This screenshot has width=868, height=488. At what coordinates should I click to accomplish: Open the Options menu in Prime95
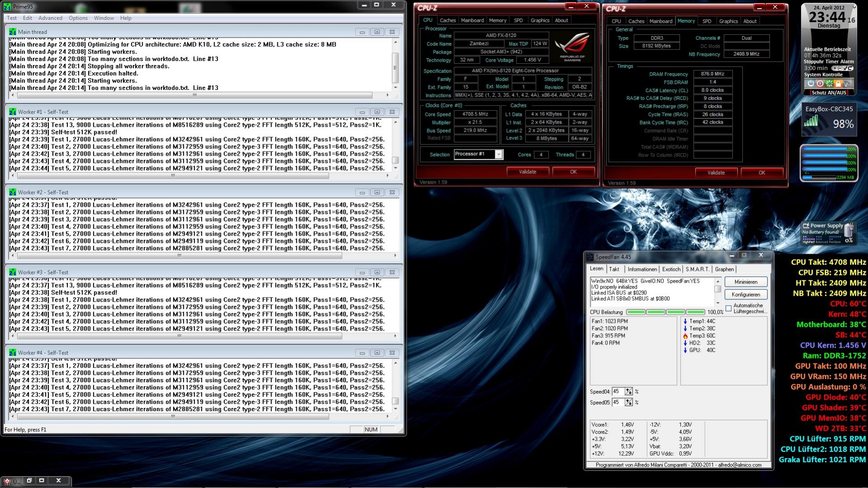point(78,18)
